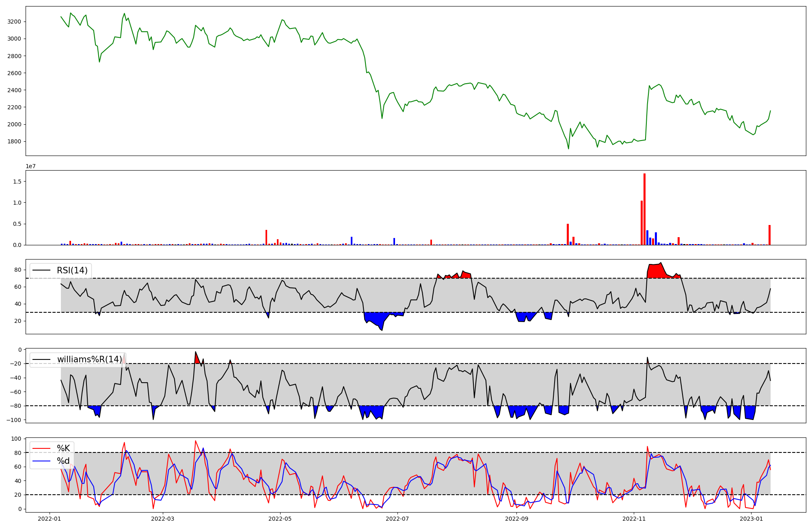
Task: Click the williams%R(14) legend label
Action: (x=89, y=359)
